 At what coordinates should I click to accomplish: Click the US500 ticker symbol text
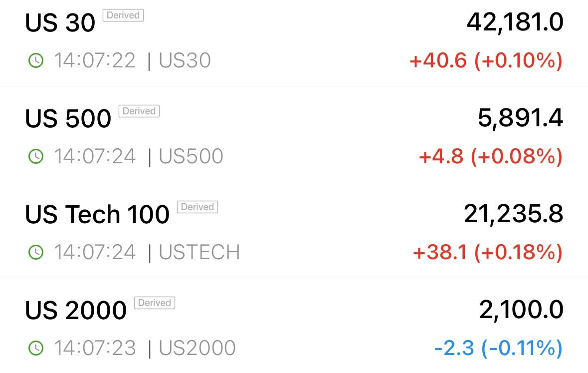[191, 156]
